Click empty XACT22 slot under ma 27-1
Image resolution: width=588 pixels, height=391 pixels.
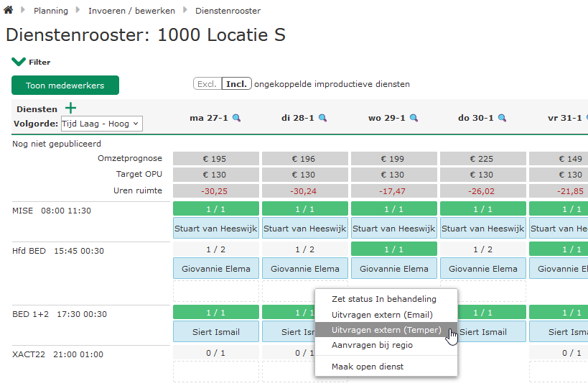pyautogui.click(x=216, y=372)
